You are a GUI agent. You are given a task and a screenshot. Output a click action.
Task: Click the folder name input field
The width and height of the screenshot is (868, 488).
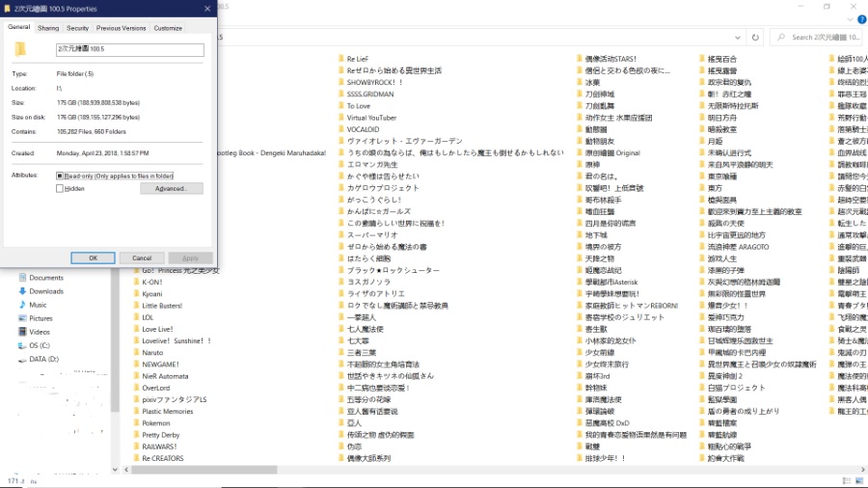pos(129,49)
